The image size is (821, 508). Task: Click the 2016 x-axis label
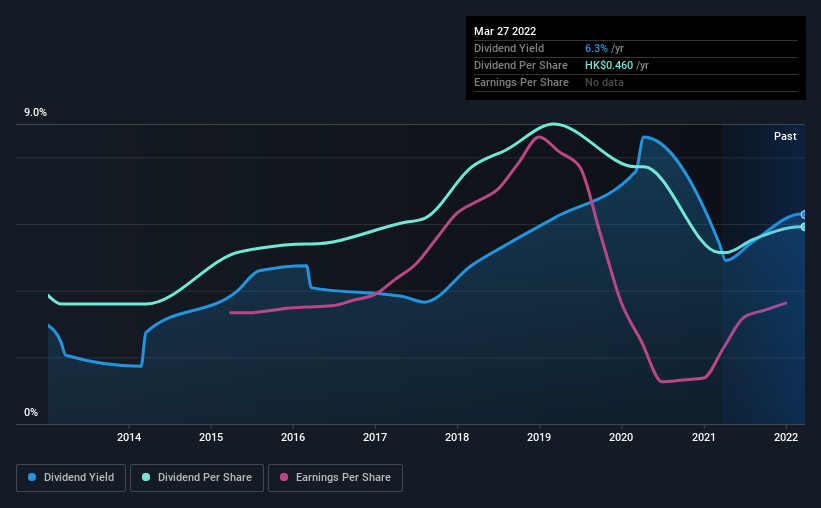pos(293,437)
